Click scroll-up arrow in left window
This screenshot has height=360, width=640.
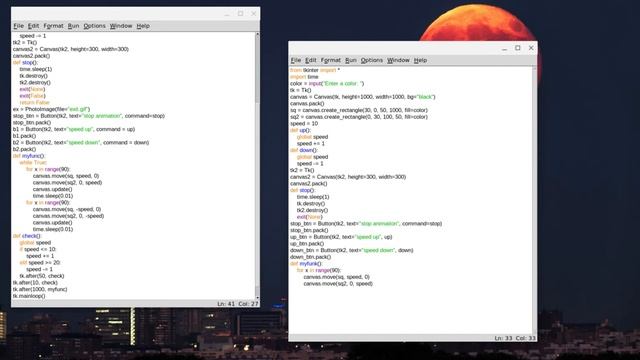[257, 35]
